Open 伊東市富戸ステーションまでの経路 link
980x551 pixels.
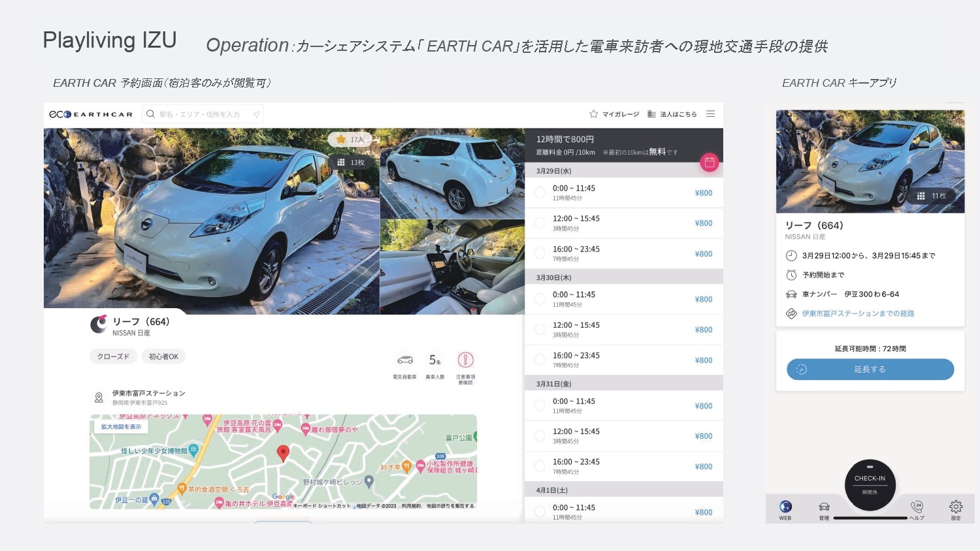pos(858,314)
